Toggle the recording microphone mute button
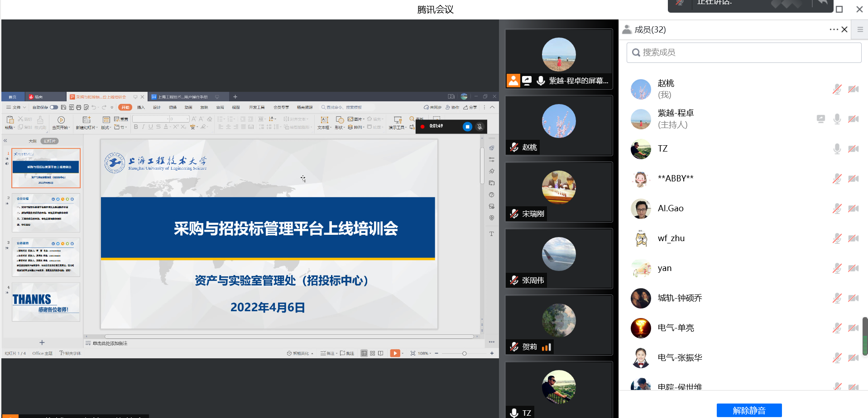This screenshot has width=868, height=418. [480, 127]
